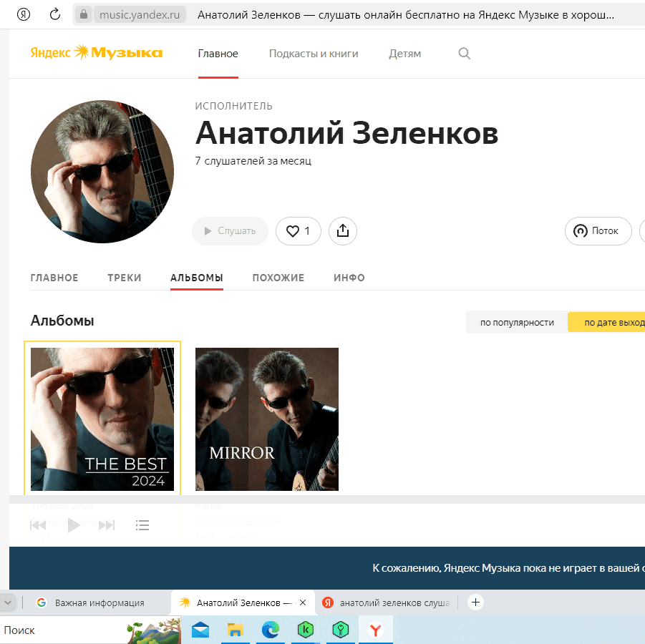This screenshot has width=645, height=644.
Task: Launch Microsoft Edge from taskbar
Action: point(271,630)
